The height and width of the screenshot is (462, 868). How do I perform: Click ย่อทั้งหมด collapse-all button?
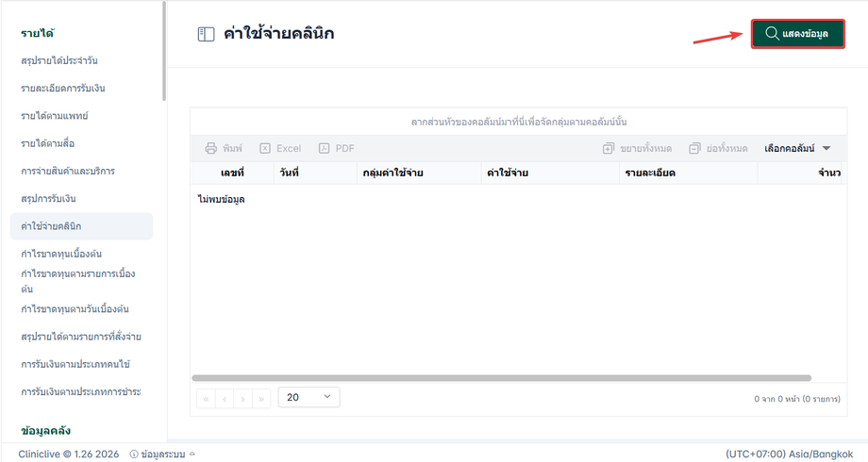click(718, 148)
